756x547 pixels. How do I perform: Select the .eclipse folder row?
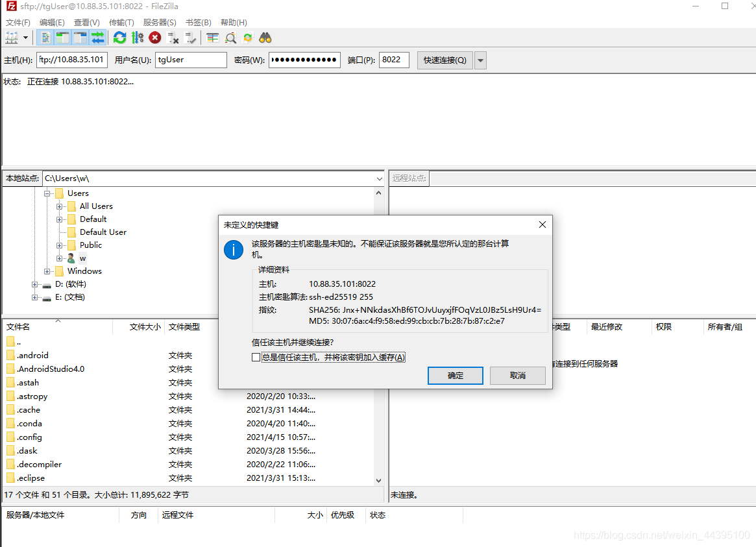pos(189,478)
